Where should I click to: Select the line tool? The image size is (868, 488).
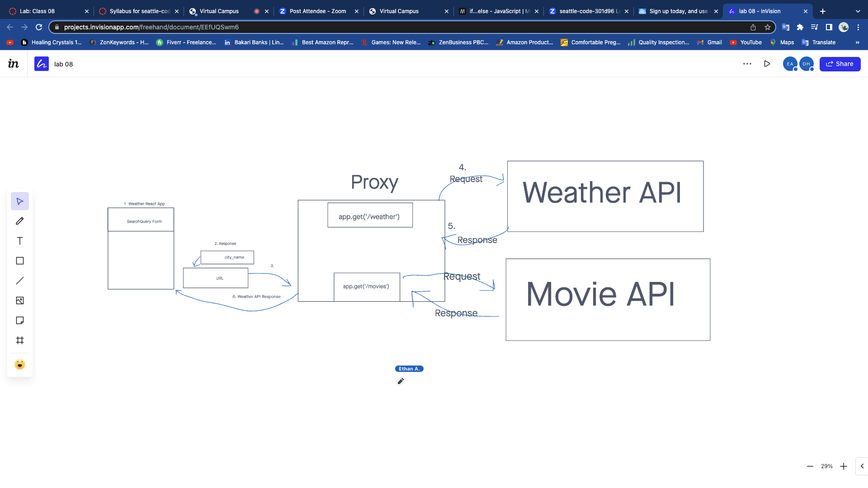[x=20, y=281]
